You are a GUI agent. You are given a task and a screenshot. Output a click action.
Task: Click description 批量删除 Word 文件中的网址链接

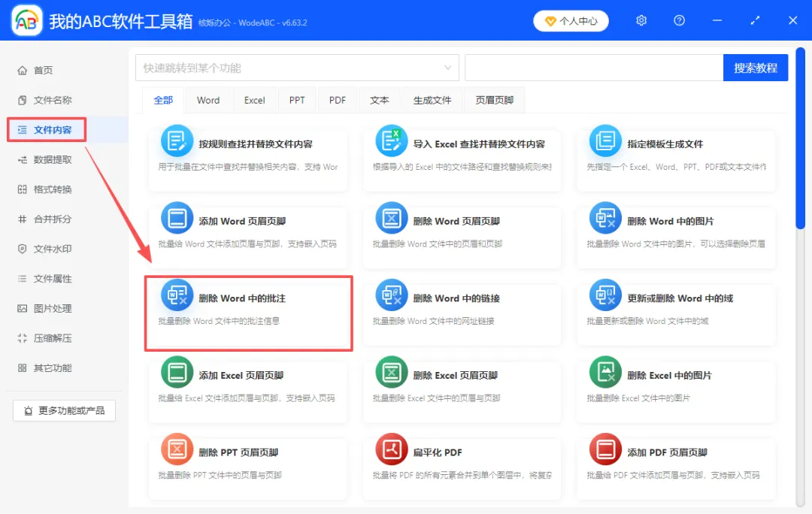433,321
